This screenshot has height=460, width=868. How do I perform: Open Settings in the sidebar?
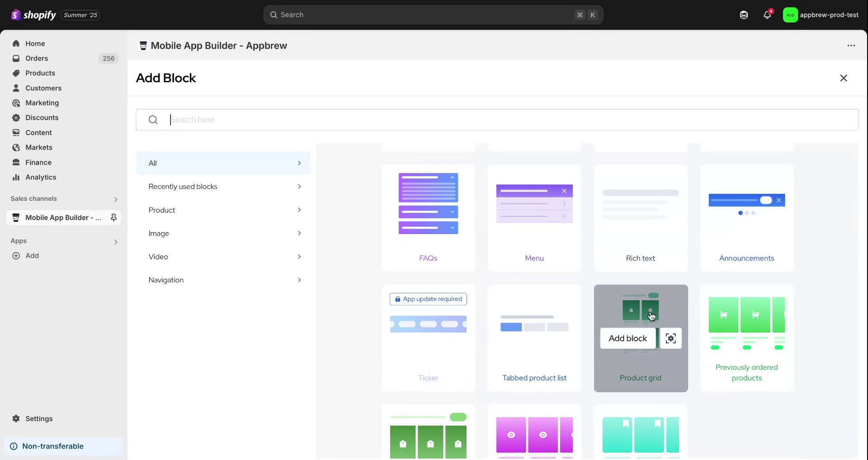pyautogui.click(x=39, y=419)
